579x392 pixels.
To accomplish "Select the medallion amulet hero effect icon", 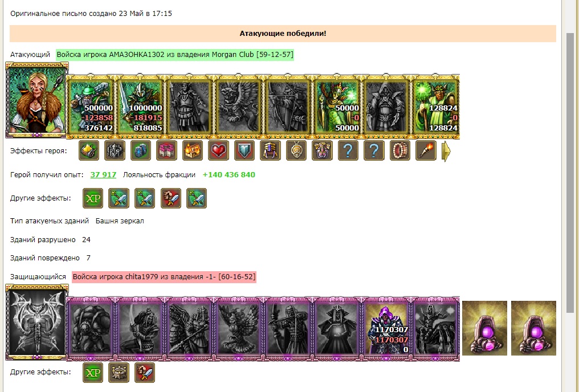I will 296,150.
